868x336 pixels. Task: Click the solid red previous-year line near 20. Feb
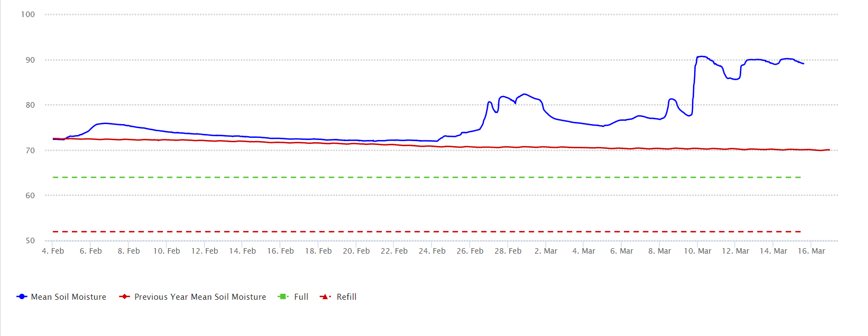tap(357, 144)
